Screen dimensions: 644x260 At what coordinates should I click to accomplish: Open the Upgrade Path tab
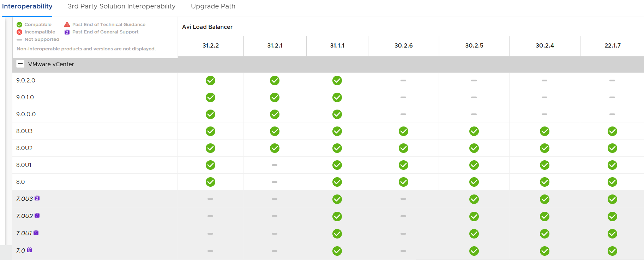[x=213, y=6]
